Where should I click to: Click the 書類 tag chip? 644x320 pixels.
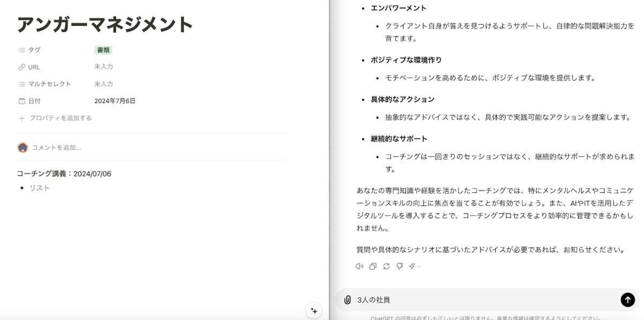[103, 50]
